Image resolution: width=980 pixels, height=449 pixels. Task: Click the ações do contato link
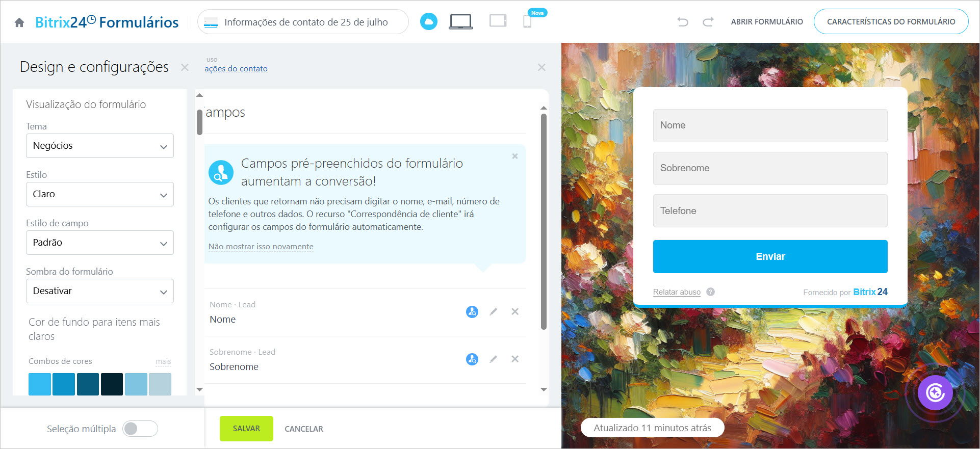point(236,69)
